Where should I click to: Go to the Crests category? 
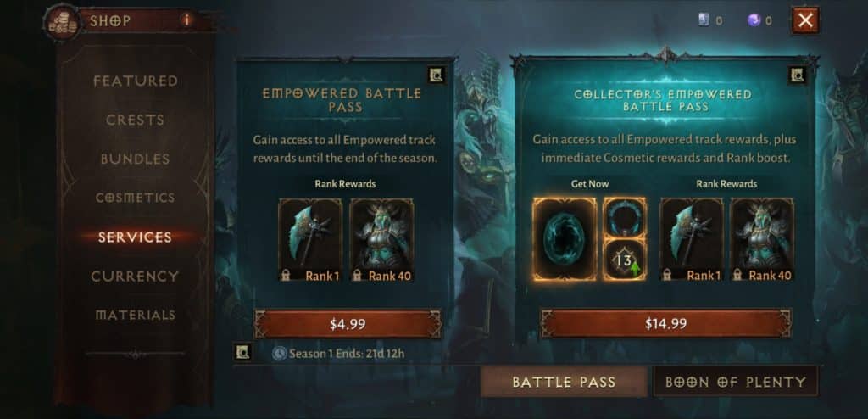coord(136,120)
